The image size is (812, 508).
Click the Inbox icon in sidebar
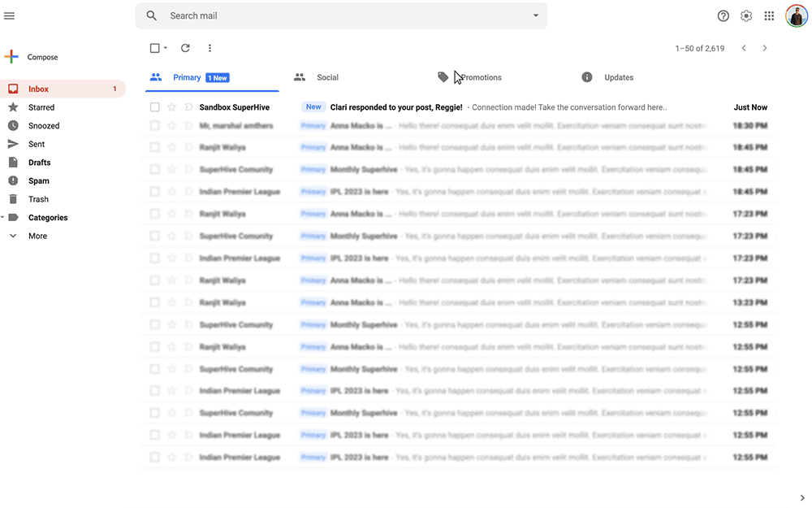click(13, 89)
